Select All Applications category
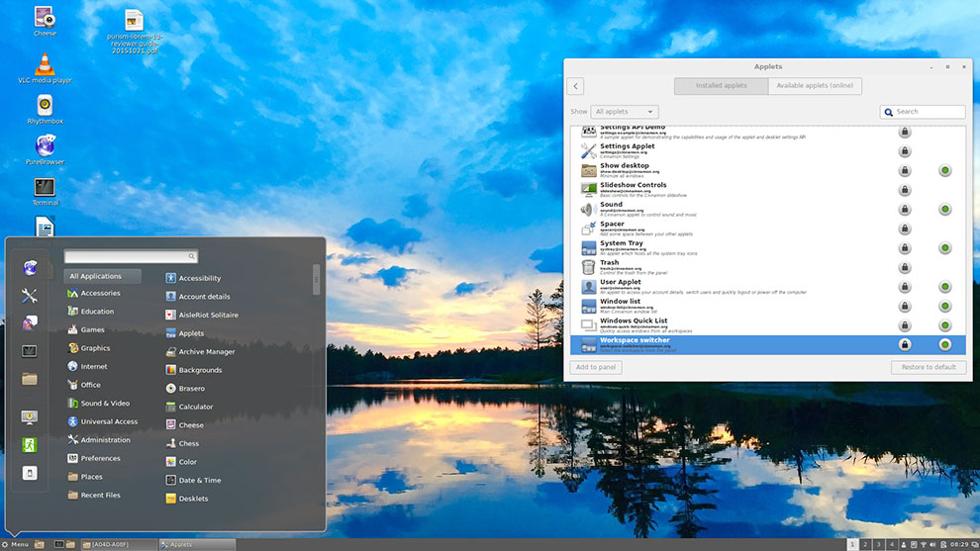Viewport: 980px width, 551px height. pos(103,276)
